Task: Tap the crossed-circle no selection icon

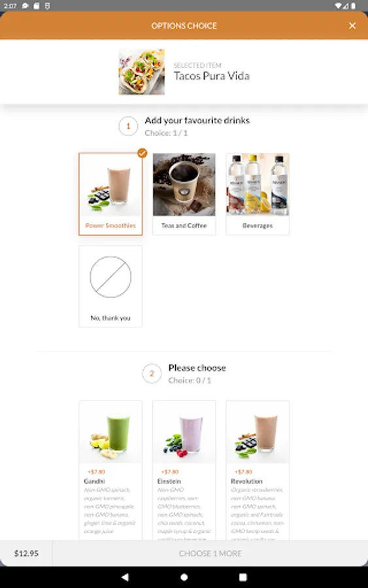Action: click(x=110, y=277)
